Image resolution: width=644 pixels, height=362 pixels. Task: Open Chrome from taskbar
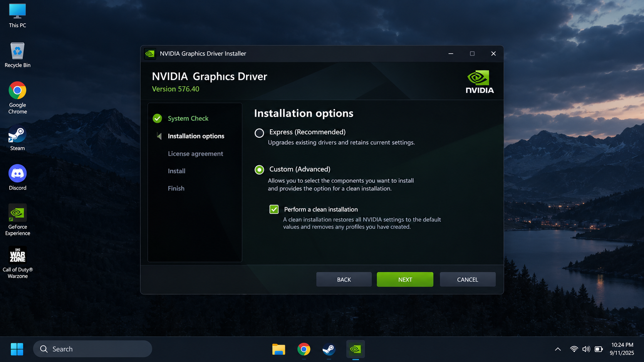click(304, 349)
